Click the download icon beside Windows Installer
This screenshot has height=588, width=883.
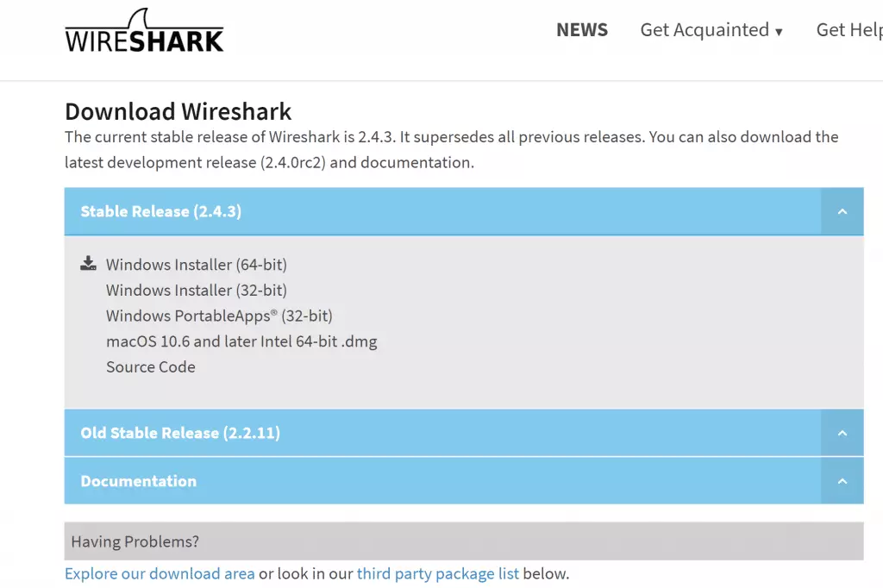pos(87,263)
